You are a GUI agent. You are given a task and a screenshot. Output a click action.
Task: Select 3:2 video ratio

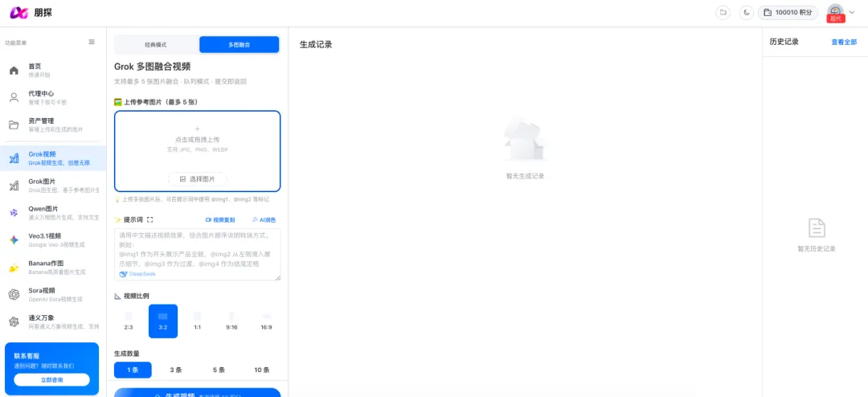tap(163, 321)
